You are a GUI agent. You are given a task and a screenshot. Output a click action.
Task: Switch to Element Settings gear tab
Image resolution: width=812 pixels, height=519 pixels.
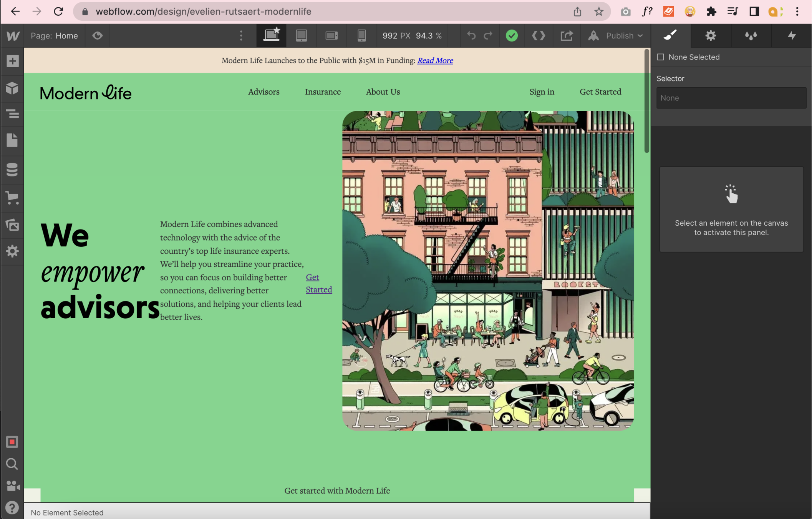(x=711, y=36)
